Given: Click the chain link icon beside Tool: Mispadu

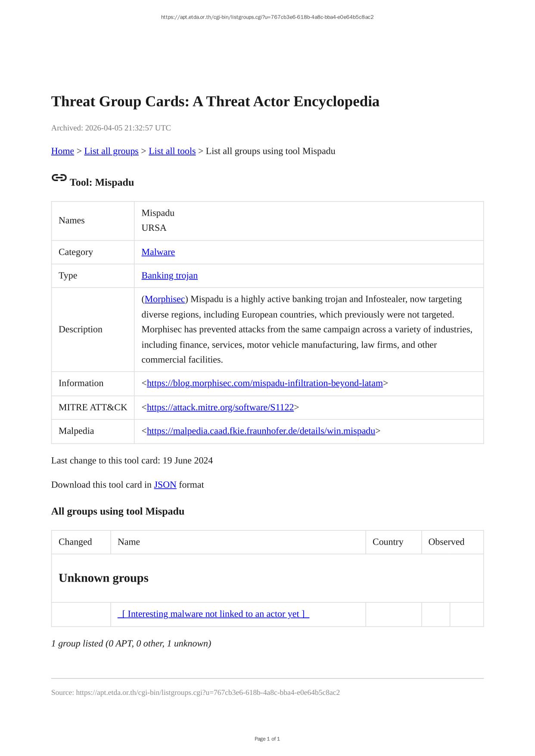Looking at the screenshot, I should point(59,178).
